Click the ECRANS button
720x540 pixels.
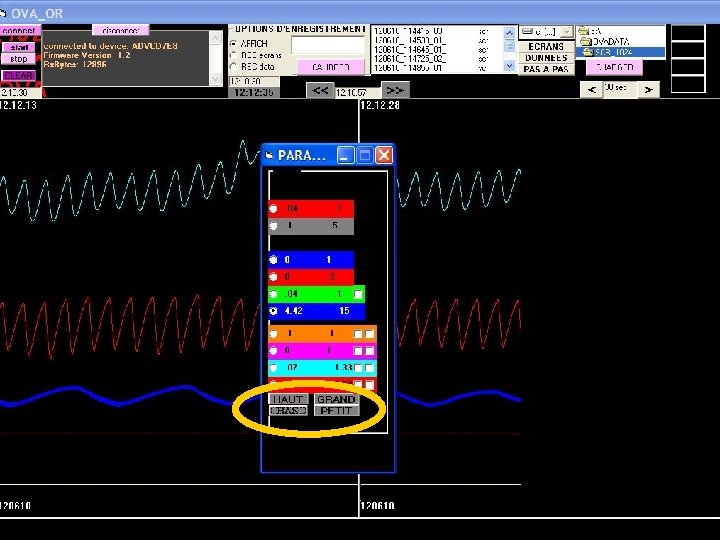[x=546, y=47]
